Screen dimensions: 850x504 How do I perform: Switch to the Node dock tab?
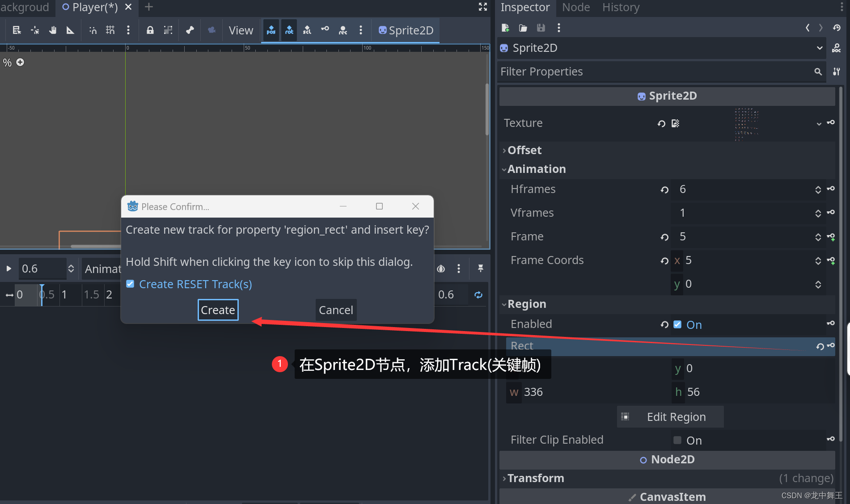[576, 7]
